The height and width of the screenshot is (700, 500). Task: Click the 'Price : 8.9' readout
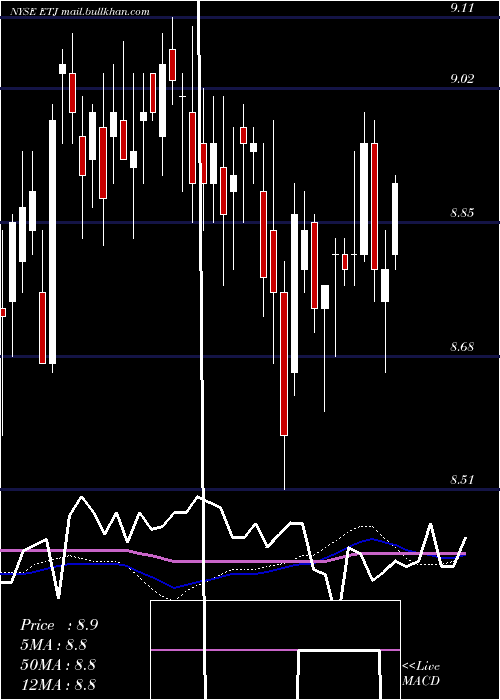(59, 625)
